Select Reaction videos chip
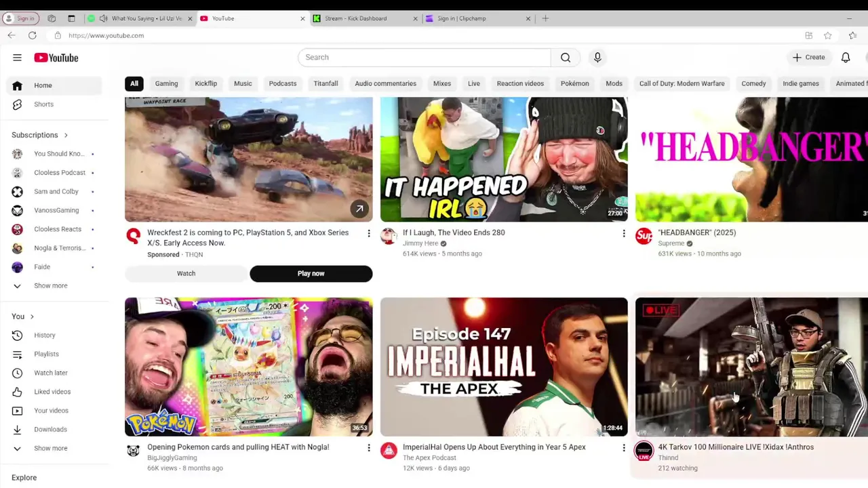This screenshot has height=488, width=868. [x=520, y=83]
